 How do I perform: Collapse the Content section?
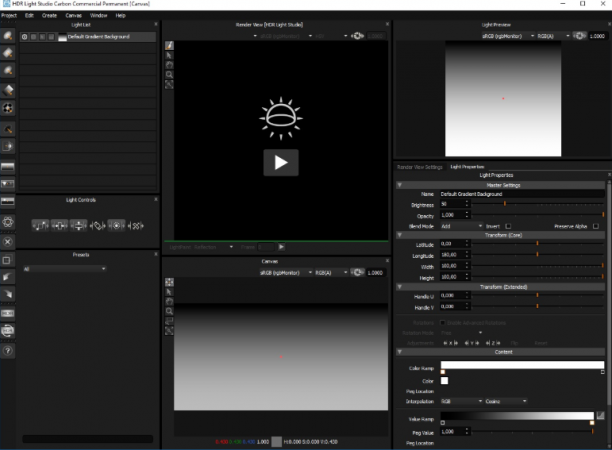[399, 352]
